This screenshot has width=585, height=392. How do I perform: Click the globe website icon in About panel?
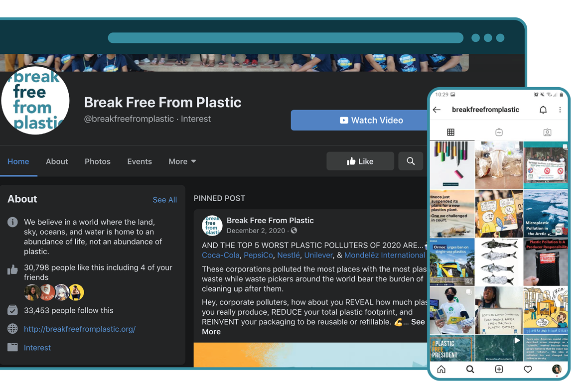tap(12, 329)
